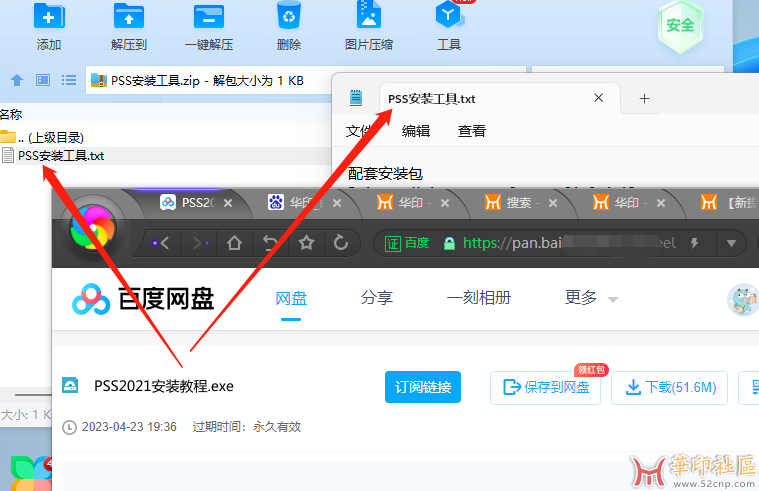Switch to the 【新提 browser tab
Viewport: 759px width, 491px height.
pos(729,202)
